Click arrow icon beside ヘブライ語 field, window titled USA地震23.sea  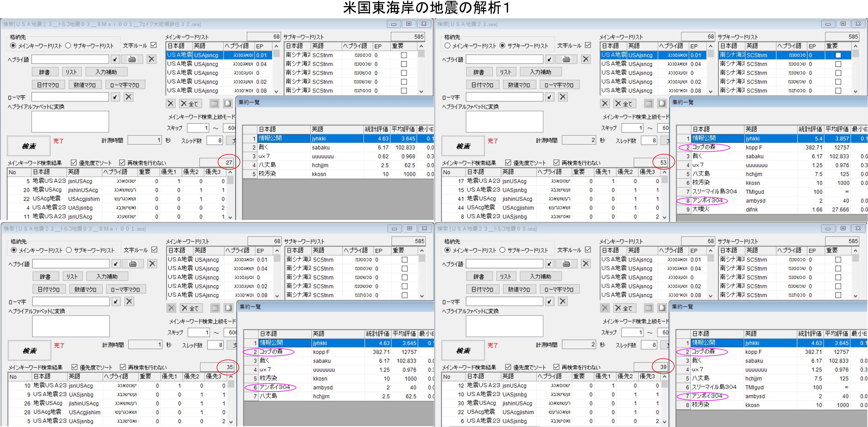pyautogui.click(x=550, y=59)
